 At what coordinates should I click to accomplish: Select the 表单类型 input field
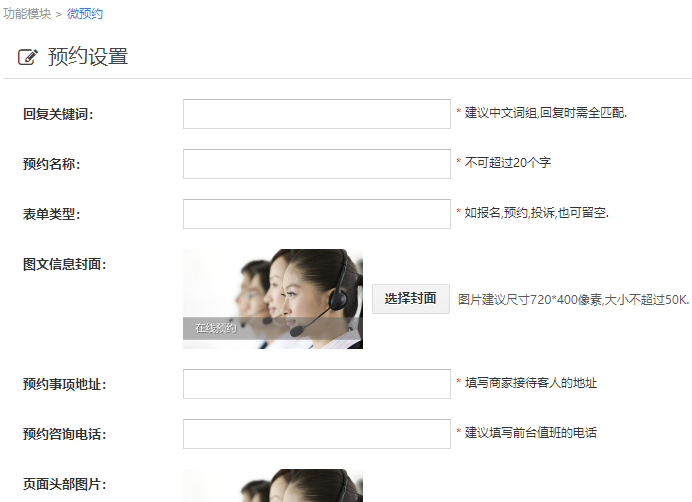[316, 214]
